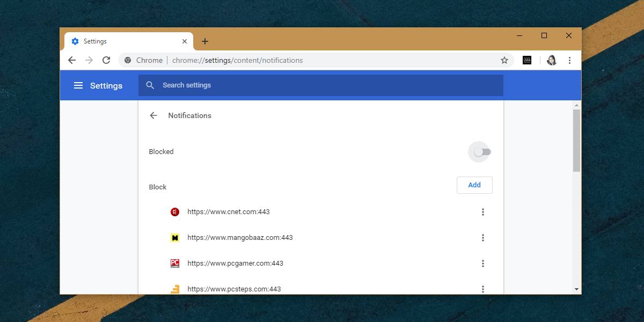Click the user profile avatar
Screen dimensions: 644x322
[551, 60]
